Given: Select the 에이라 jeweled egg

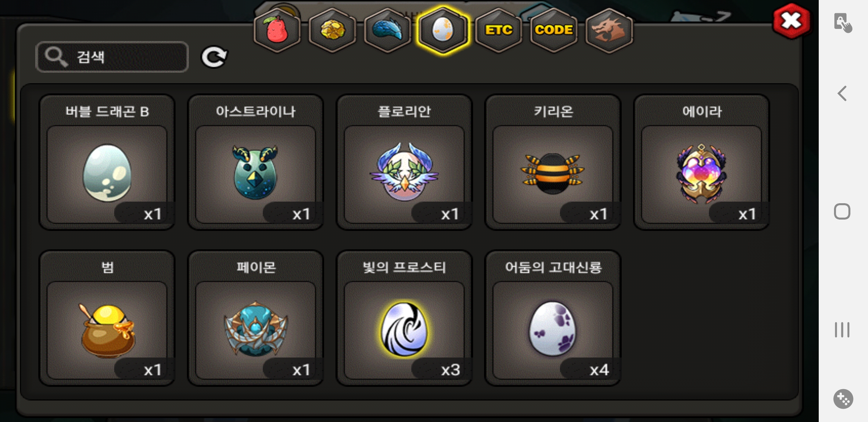Looking at the screenshot, I should pyautogui.click(x=701, y=162).
